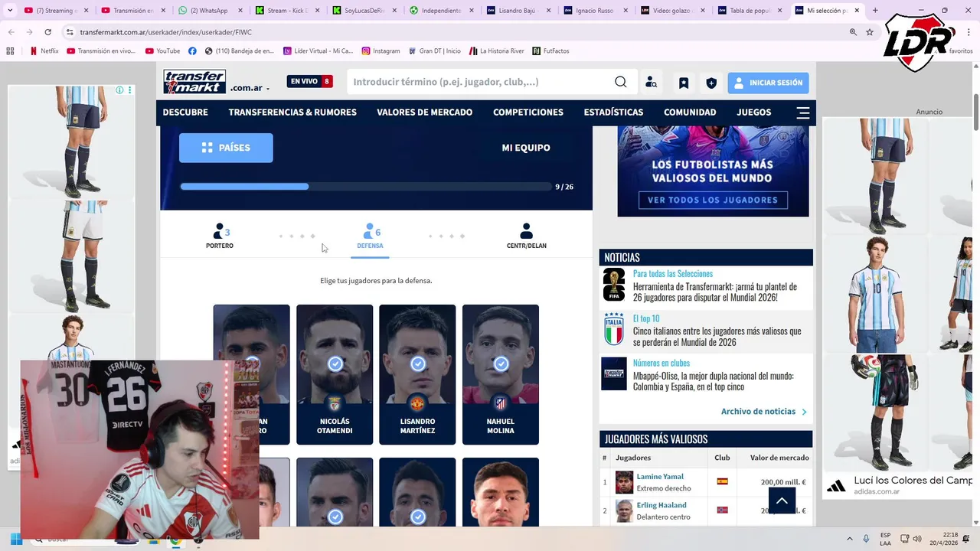Click VER TODOS LOS JUGADORES banner button
The image size is (980, 551).
[713, 200]
